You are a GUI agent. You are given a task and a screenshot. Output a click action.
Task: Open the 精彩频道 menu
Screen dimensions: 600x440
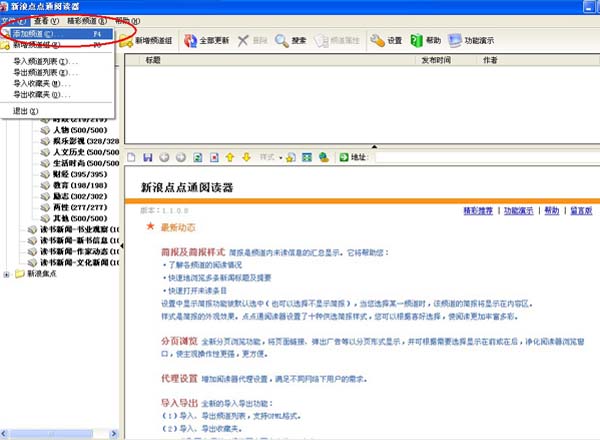point(86,21)
